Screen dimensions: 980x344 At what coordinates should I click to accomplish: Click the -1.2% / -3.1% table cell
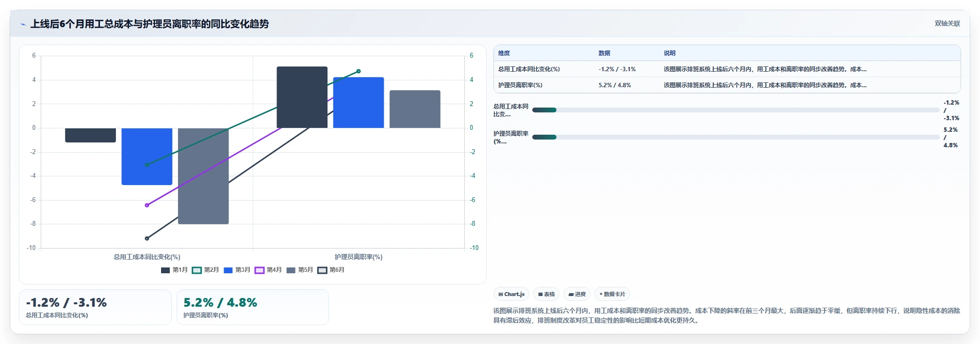pyautogui.click(x=617, y=69)
